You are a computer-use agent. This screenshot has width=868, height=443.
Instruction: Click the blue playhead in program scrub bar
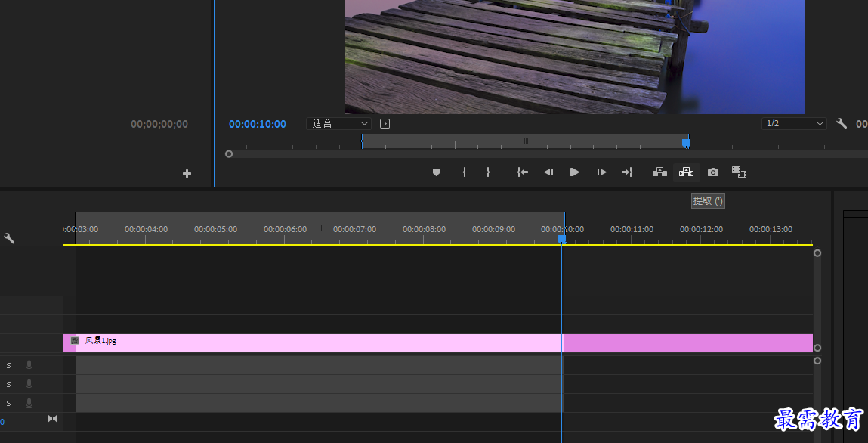(x=687, y=144)
